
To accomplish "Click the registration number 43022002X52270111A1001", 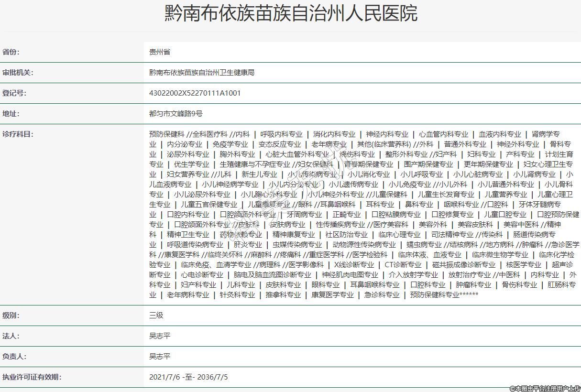I will coord(195,93).
